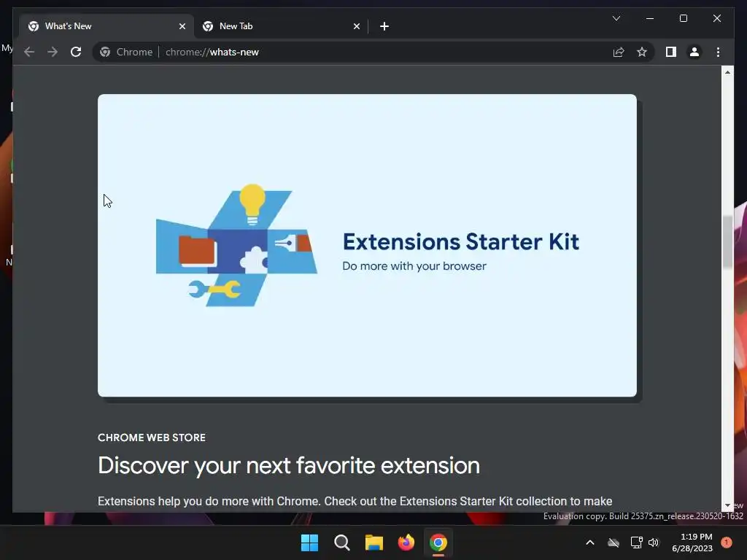
Task: Go back with the back arrow
Action: pyautogui.click(x=29, y=52)
